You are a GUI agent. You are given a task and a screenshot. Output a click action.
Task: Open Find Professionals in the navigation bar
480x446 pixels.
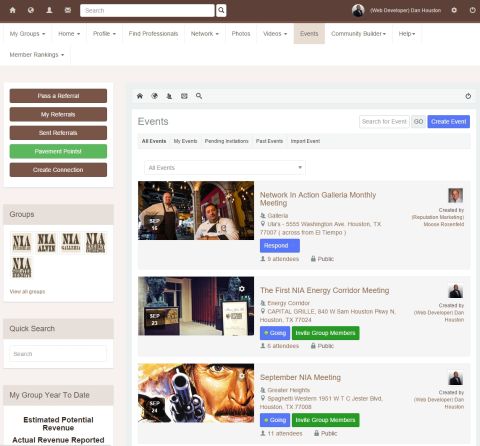point(153,34)
